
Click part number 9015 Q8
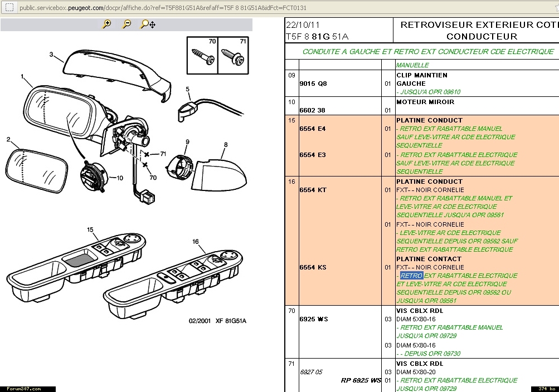[x=313, y=84]
